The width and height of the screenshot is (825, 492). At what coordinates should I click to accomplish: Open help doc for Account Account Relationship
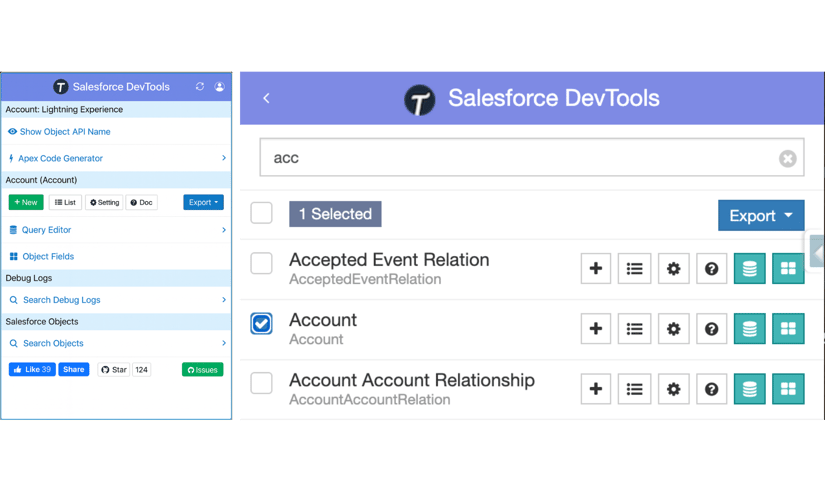[711, 389]
